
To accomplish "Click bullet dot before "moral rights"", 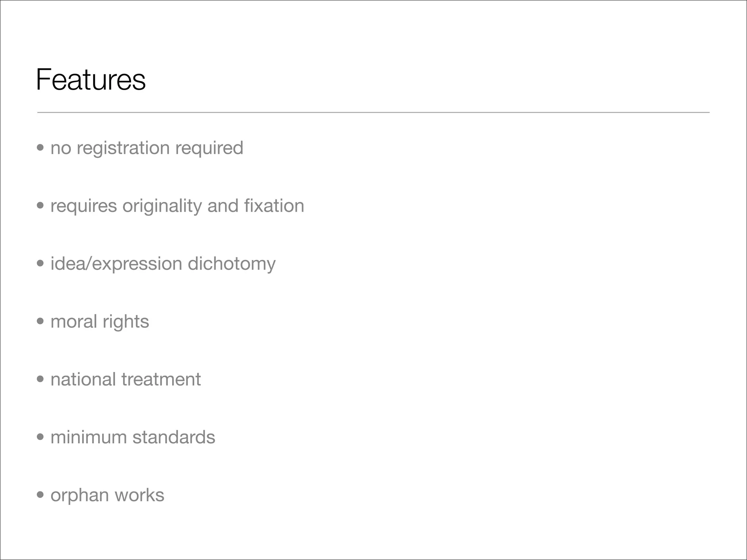I will 40,321.
